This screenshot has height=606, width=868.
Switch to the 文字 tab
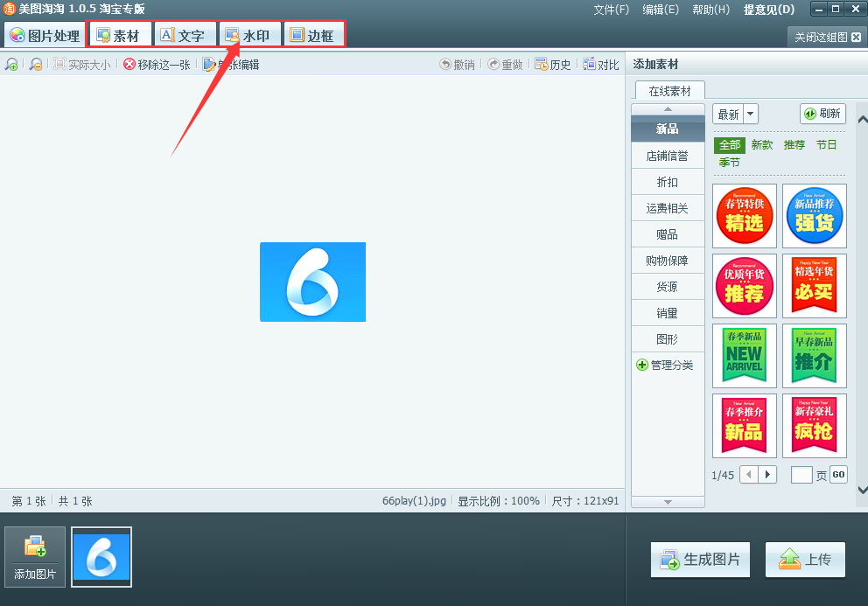[x=183, y=36]
